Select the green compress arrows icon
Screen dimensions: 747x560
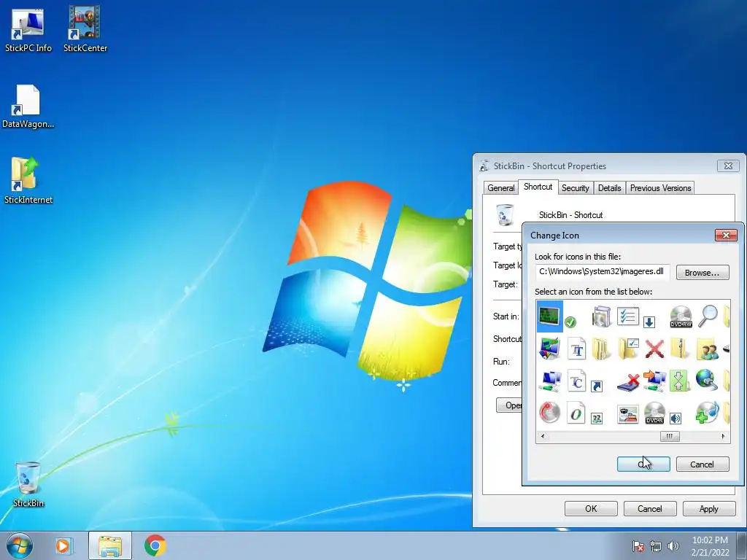click(680, 381)
